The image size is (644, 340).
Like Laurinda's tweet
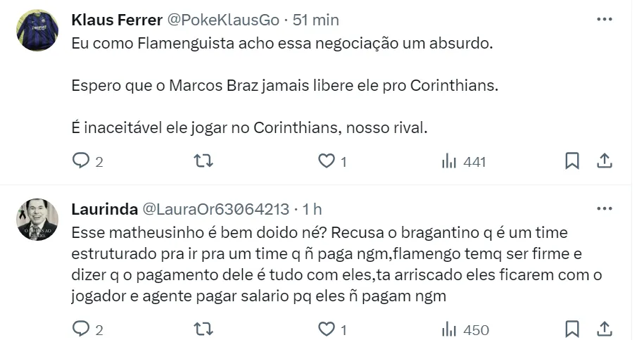coord(326,329)
